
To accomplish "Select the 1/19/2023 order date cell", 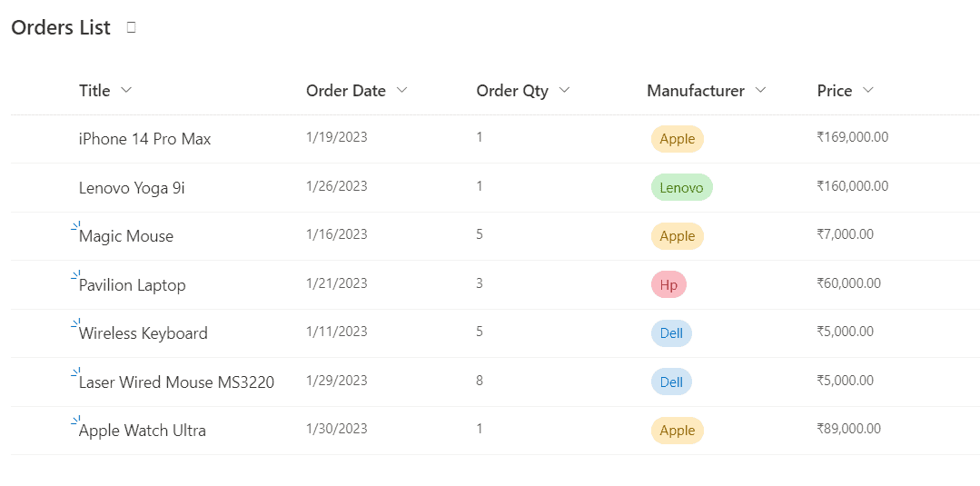I will tap(337, 137).
